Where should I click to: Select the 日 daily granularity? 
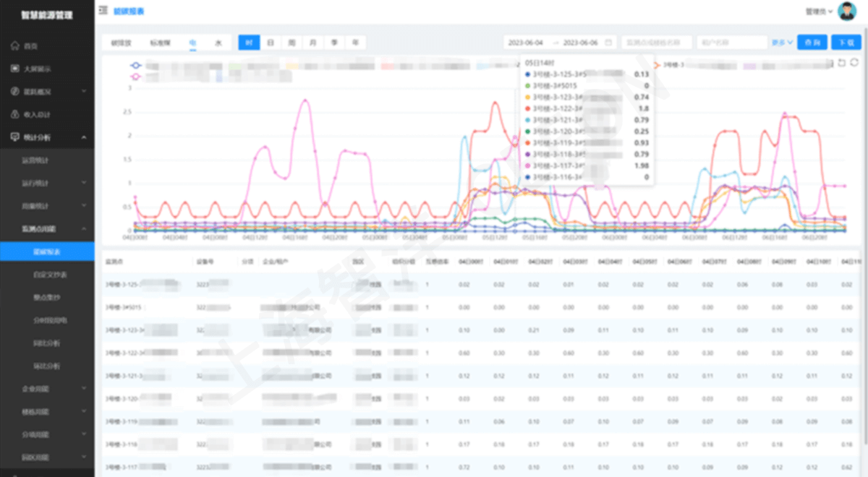click(x=271, y=43)
